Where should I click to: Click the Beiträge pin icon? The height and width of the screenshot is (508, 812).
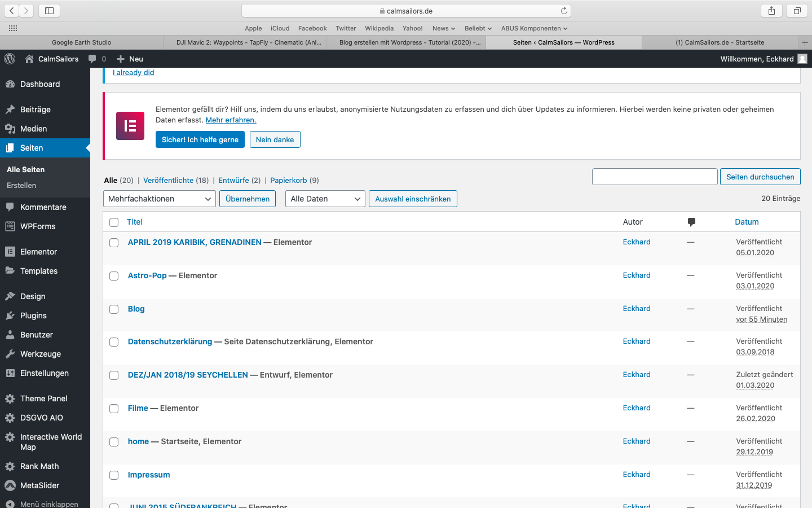coord(10,110)
